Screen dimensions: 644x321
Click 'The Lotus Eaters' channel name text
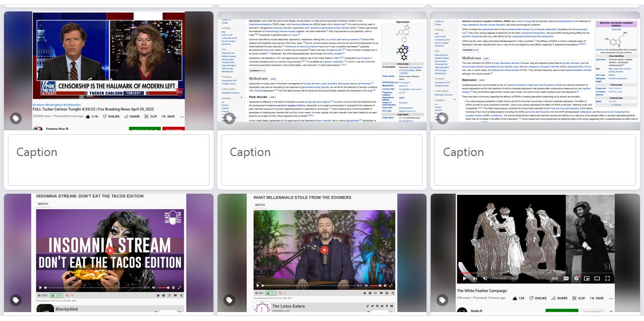pos(288,306)
